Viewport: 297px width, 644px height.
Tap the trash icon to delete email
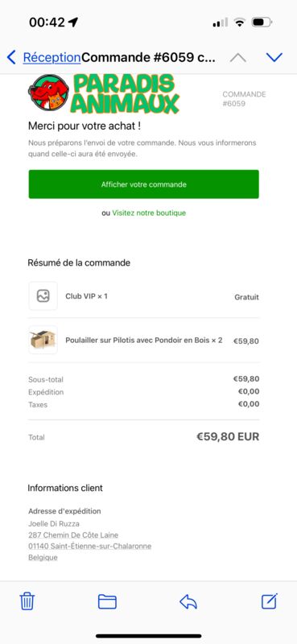pyautogui.click(x=27, y=601)
